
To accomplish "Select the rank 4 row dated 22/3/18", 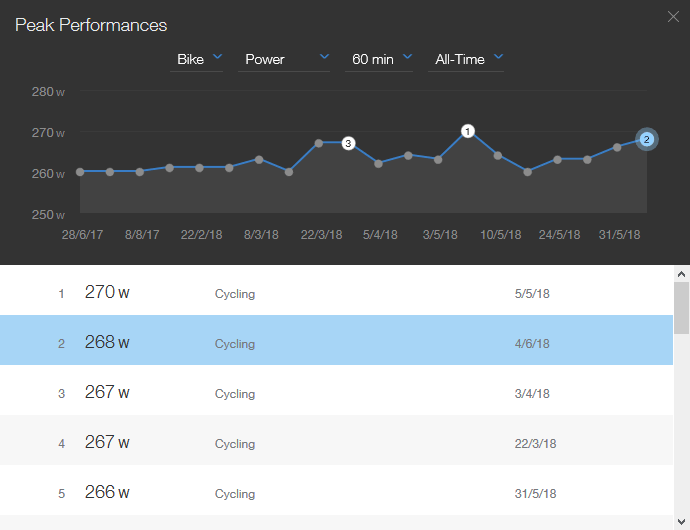I will (336, 440).
